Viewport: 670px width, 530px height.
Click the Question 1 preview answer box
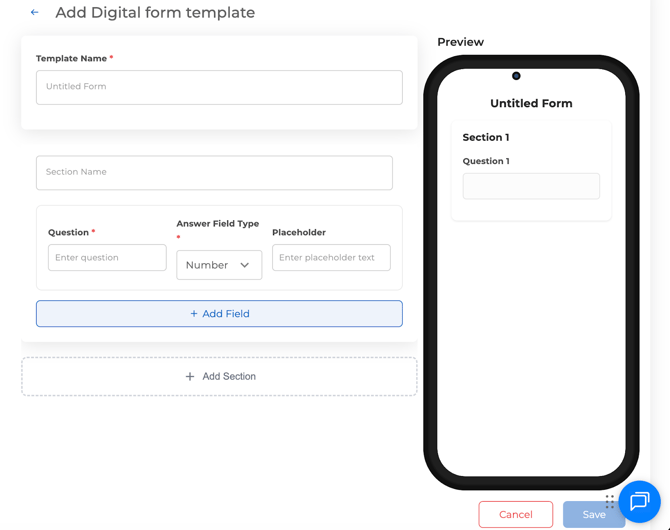click(x=531, y=186)
